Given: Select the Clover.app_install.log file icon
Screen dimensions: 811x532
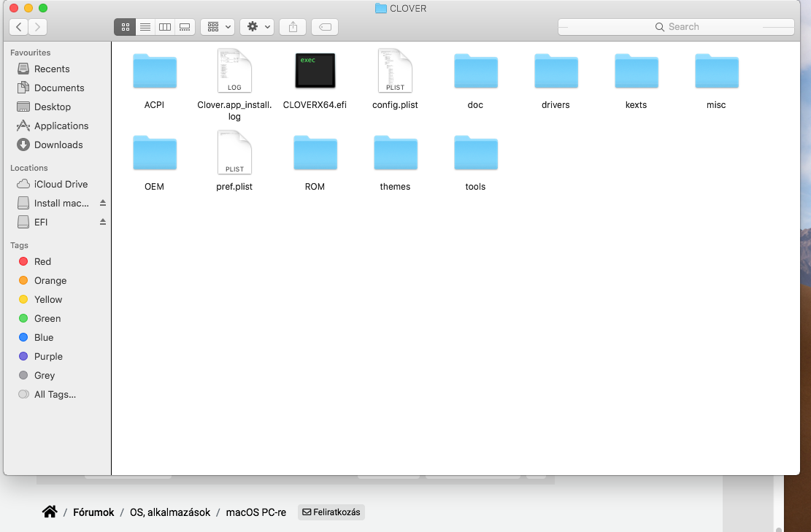Looking at the screenshot, I should (234, 71).
